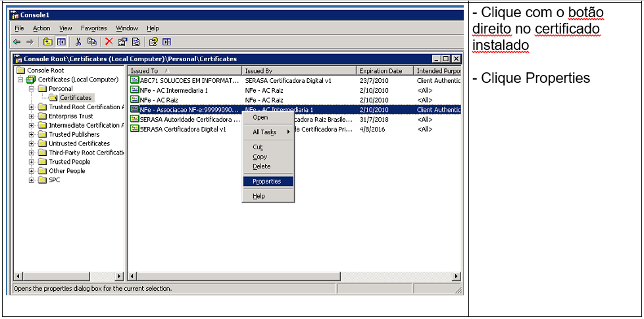Click the ABC71 SOLUCOES certificate icon
The image size is (644, 319).
click(134, 80)
